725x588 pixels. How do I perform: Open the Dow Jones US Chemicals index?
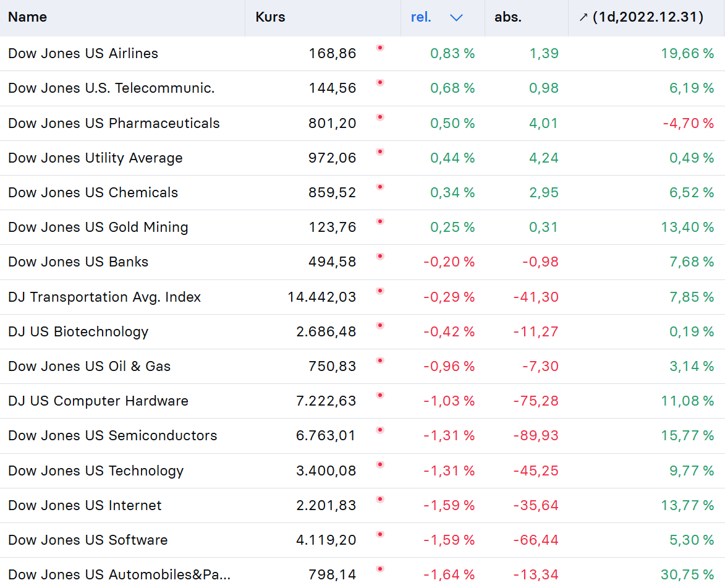93,192
